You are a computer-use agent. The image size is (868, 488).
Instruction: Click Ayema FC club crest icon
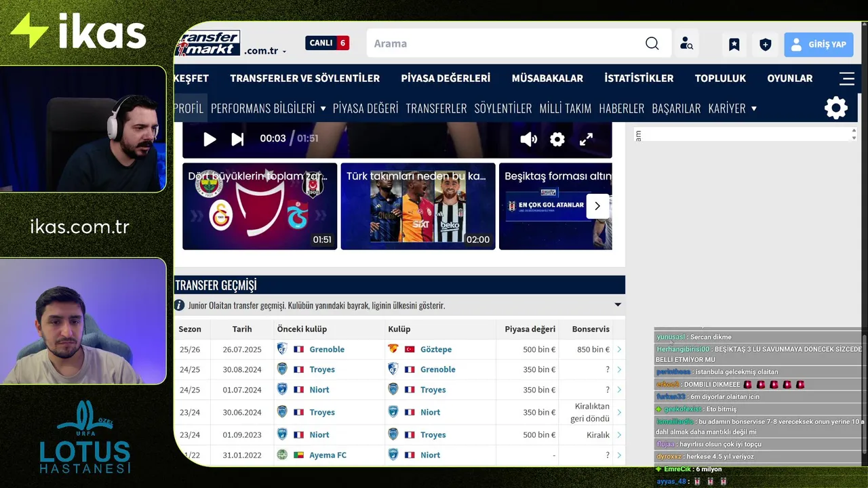point(282,455)
